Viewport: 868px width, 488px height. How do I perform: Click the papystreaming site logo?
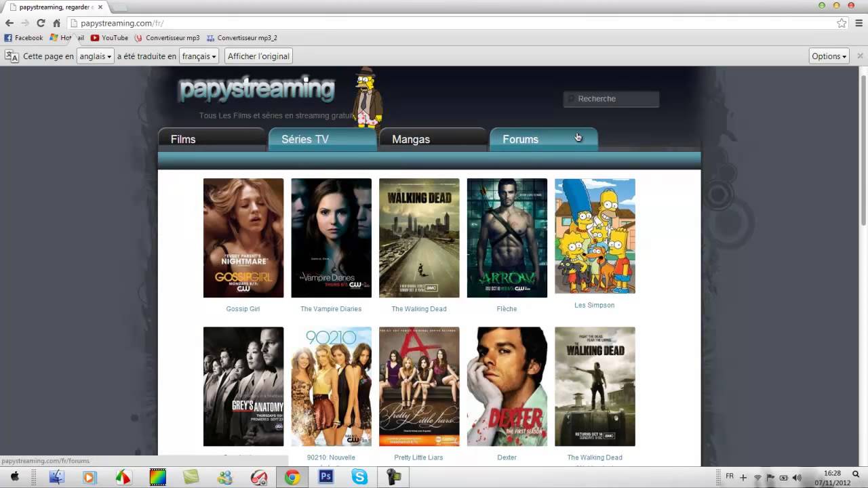(x=256, y=89)
